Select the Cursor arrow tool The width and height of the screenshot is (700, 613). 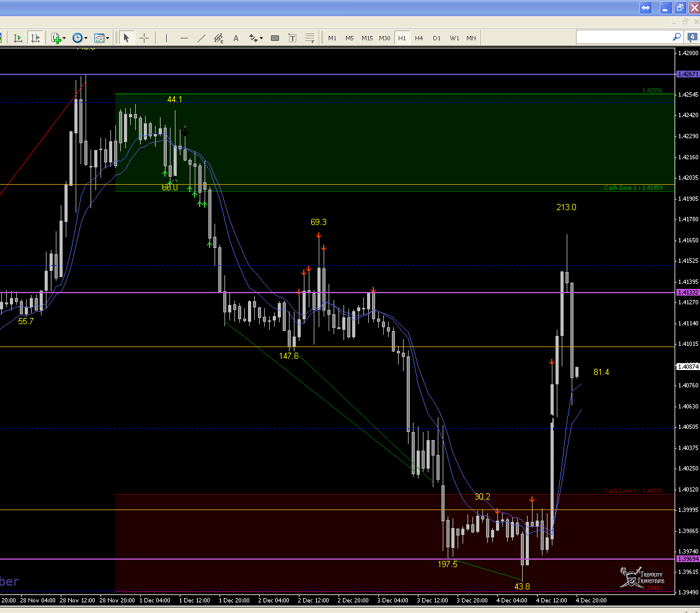point(126,38)
